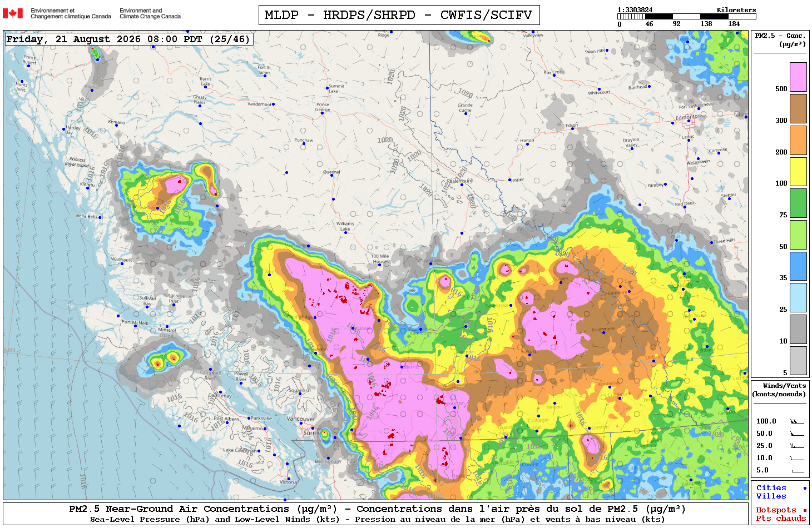The height and width of the screenshot is (528, 812).
Task: Click the Wadhams label on the map
Action: click(x=122, y=260)
